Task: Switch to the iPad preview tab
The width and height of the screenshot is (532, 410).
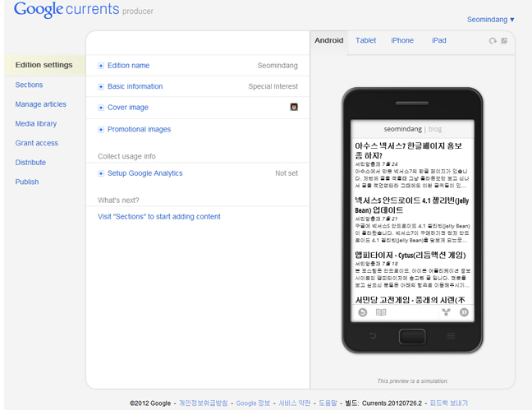Action: [439, 40]
